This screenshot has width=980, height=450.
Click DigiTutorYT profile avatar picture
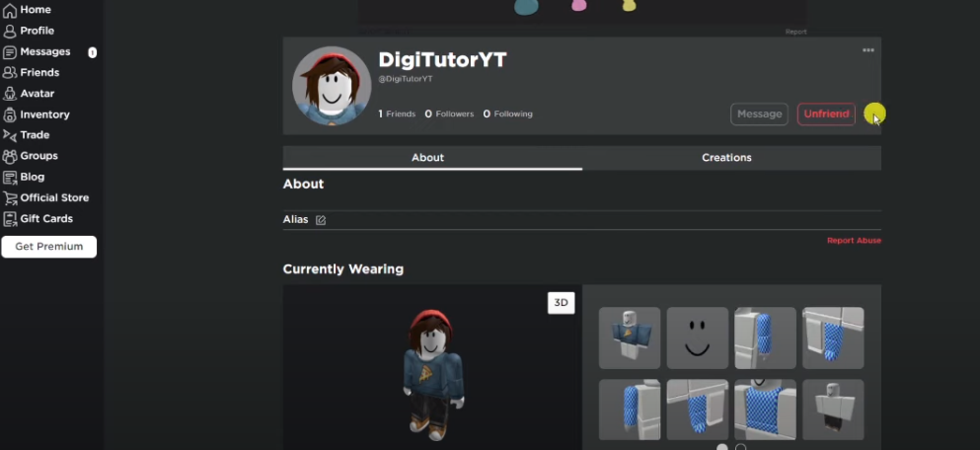point(332,86)
